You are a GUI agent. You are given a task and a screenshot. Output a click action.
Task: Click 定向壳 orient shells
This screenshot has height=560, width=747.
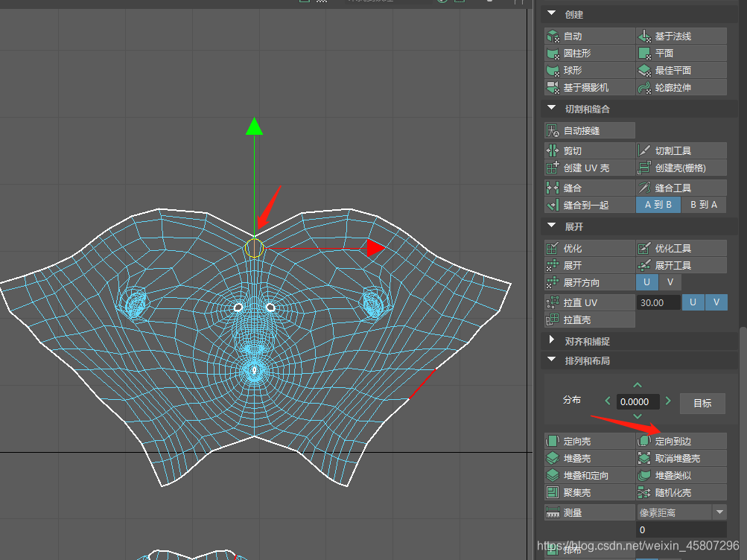(x=590, y=442)
